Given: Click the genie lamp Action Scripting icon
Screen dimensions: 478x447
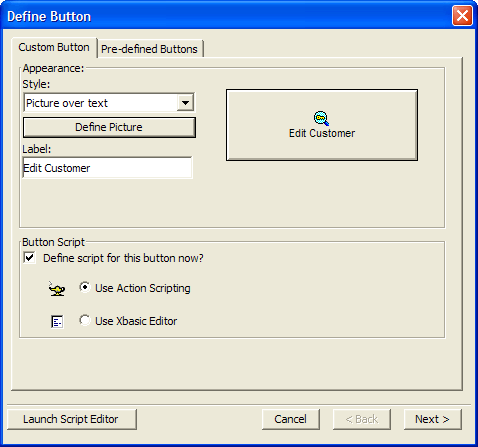Looking at the screenshot, I should pos(57,289).
